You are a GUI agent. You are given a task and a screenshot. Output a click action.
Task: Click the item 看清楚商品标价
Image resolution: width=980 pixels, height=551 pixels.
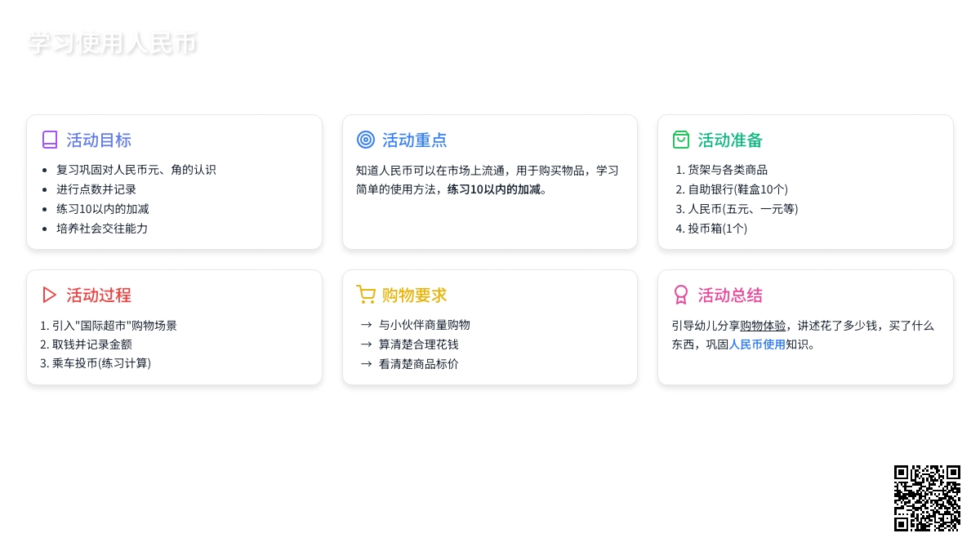click(x=419, y=364)
